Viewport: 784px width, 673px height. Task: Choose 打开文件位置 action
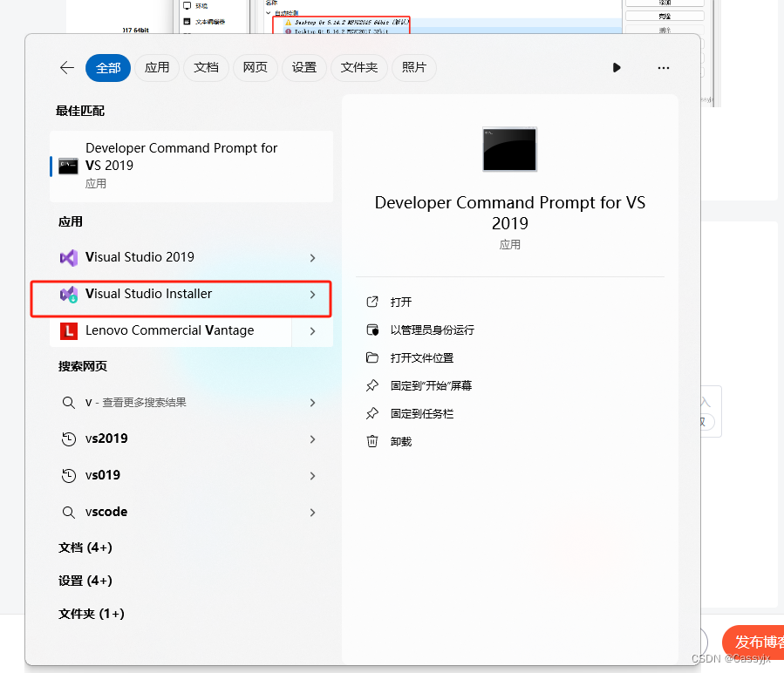(x=421, y=358)
